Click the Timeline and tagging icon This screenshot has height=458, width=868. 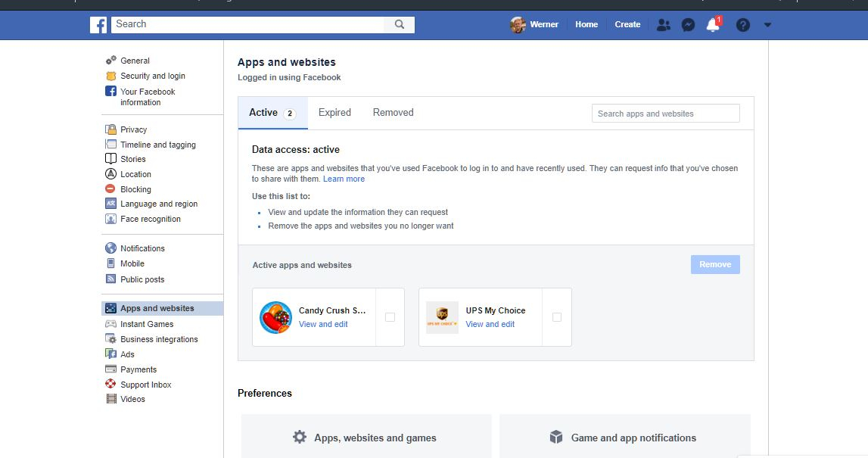click(110, 145)
